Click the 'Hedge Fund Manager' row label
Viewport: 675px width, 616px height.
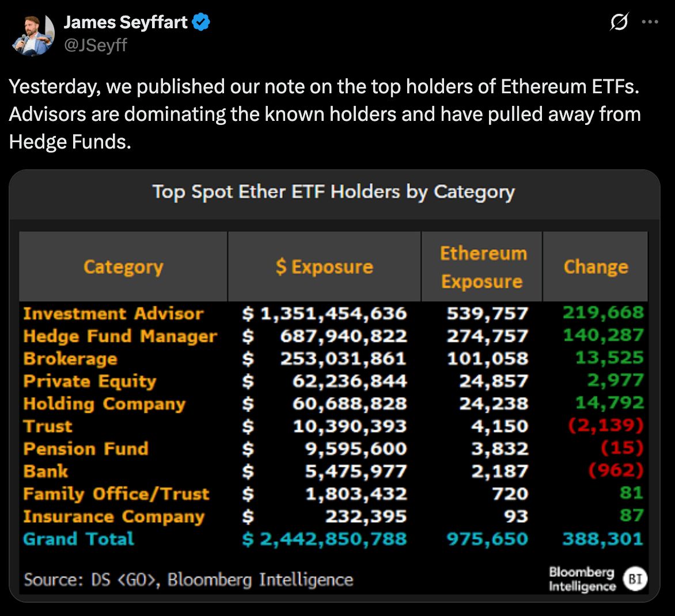pos(120,336)
